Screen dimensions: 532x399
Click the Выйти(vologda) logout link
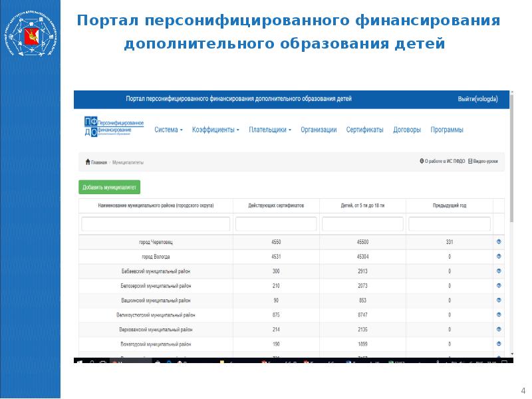477,99
